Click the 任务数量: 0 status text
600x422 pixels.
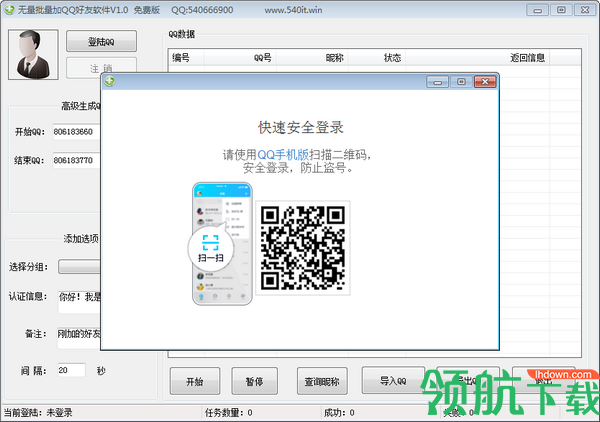[228, 413]
